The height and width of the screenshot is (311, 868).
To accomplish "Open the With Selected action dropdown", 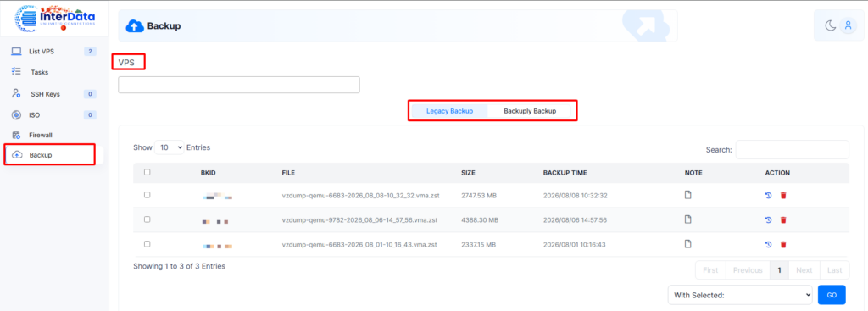I will (740, 296).
